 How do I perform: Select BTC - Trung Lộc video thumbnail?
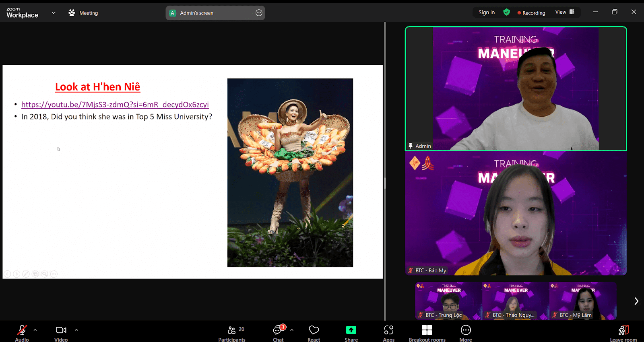tap(448, 301)
